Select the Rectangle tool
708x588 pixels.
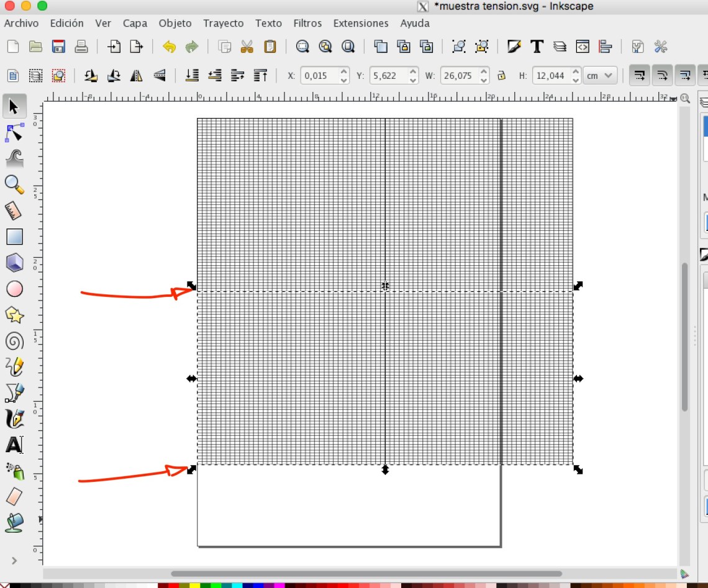tap(14, 237)
